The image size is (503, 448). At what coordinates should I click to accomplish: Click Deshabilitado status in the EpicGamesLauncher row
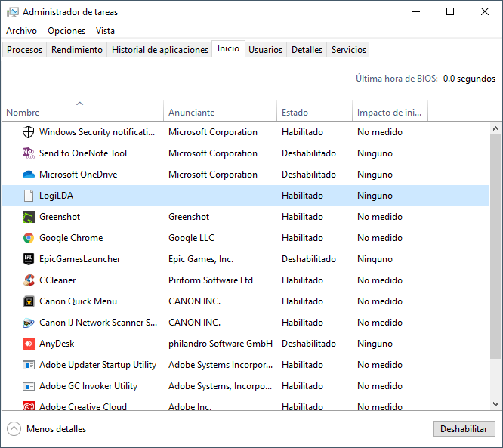[309, 259]
